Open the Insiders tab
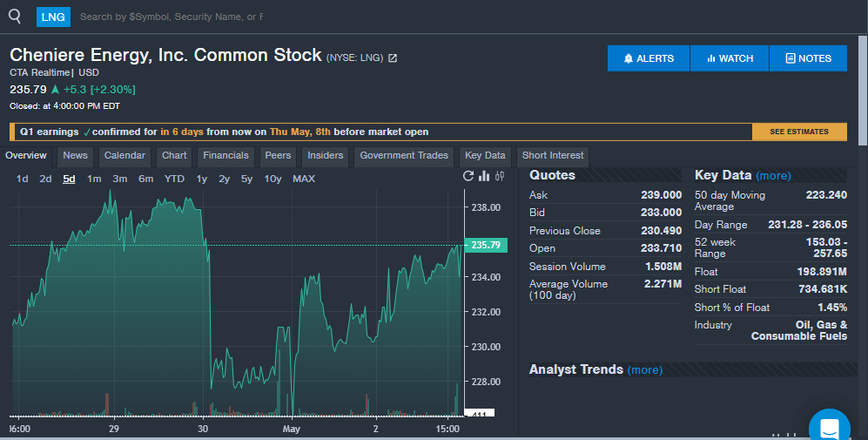The width and height of the screenshot is (868, 440). [x=326, y=156]
